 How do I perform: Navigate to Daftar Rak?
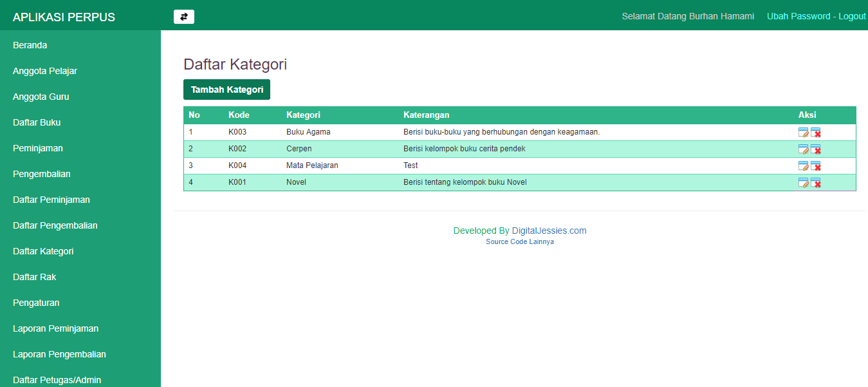[x=35, y=277]
